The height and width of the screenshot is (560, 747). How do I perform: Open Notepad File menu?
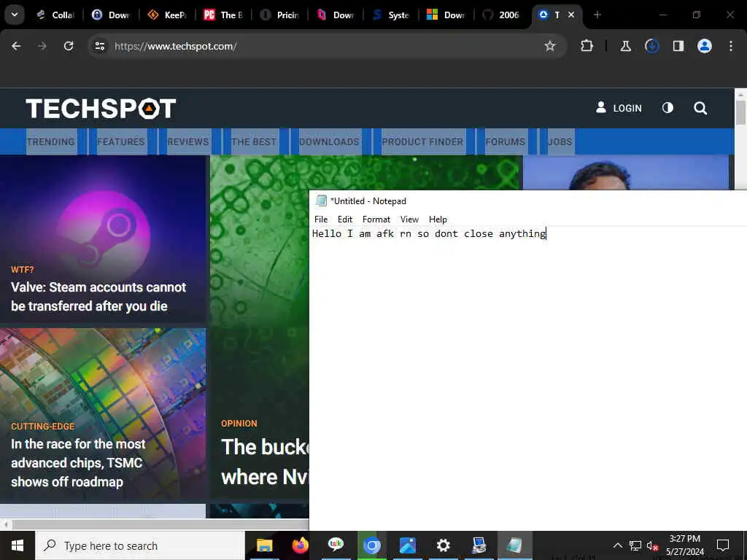321,219
